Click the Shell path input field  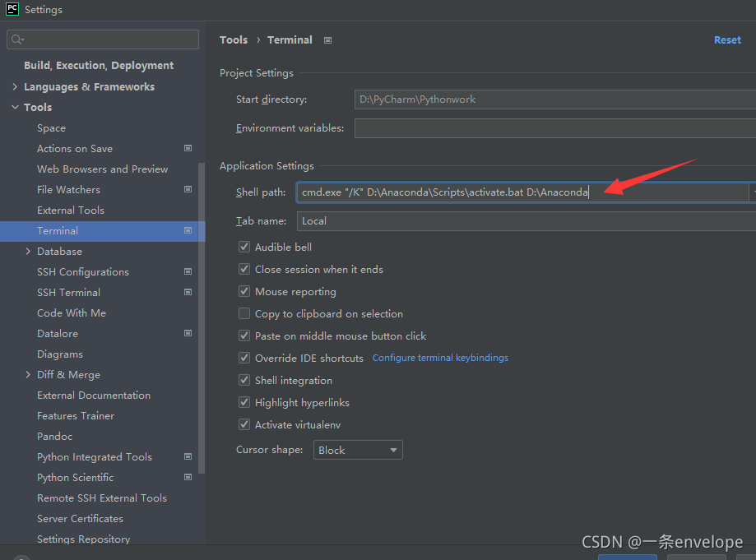[x=522, y=192]
